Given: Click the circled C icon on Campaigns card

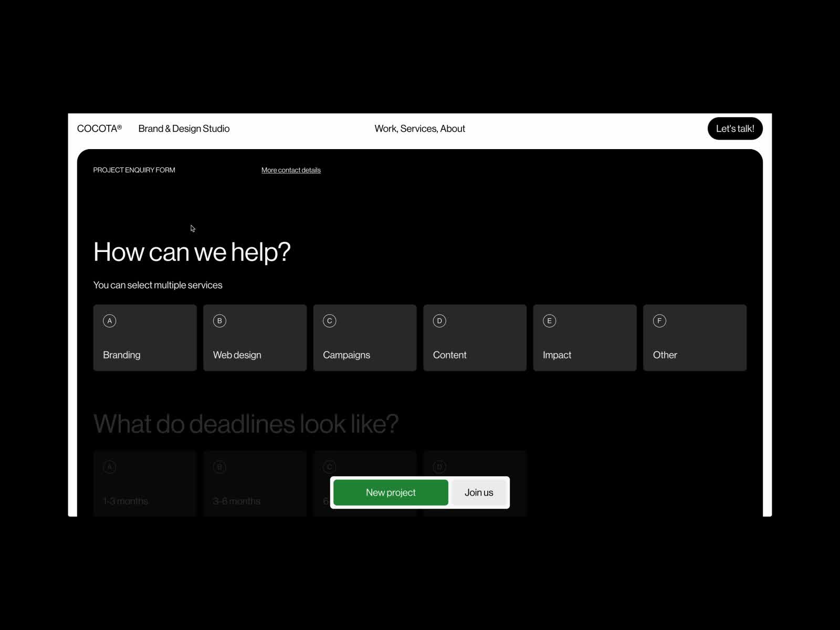Looking at the screenshot, I should coord(329,321).
